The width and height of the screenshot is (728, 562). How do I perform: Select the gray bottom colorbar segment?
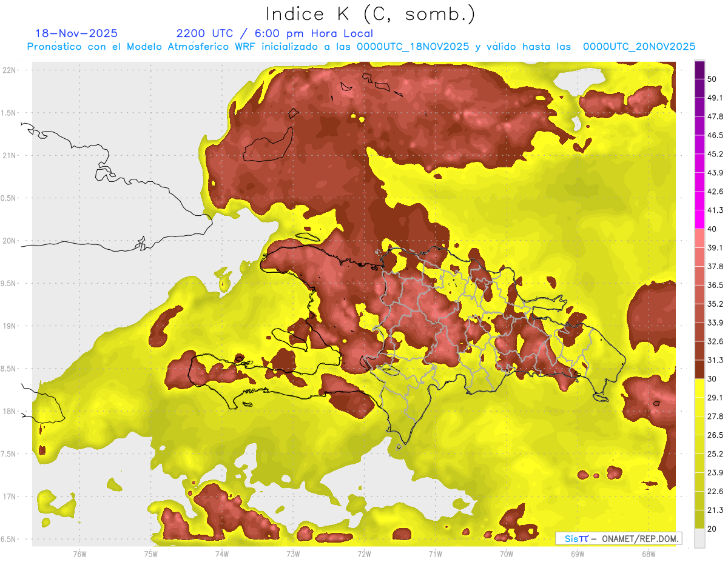[x=699, y=538]
